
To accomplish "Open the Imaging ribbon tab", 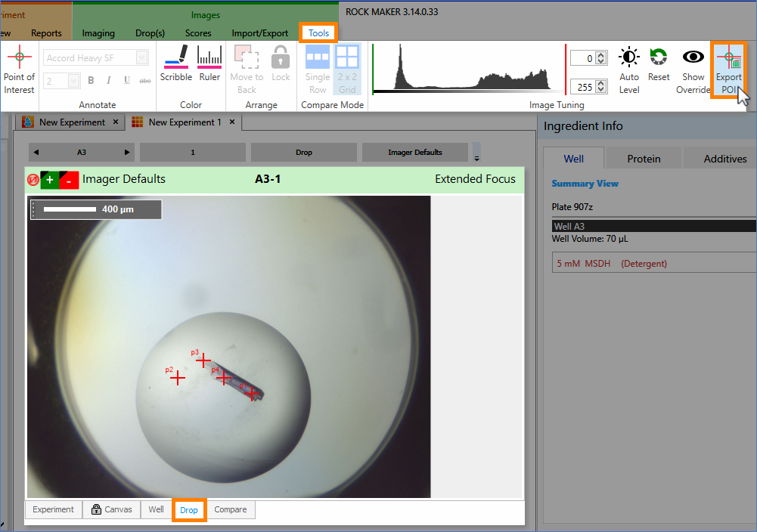I will (98, 32).
